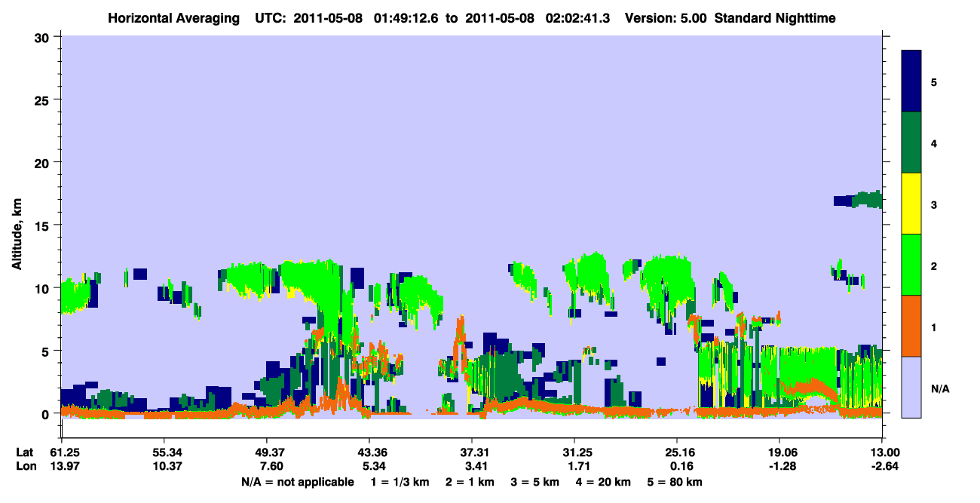The image size is (980, 503).
Task: Click 'Version: 5.00' in the title
Action: tap(665, 18)
